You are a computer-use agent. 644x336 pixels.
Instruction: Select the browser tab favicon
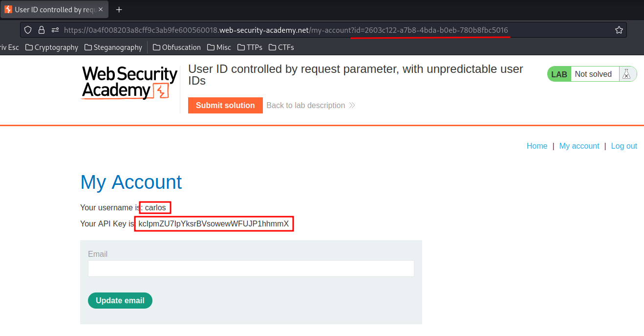pos(8,9)
